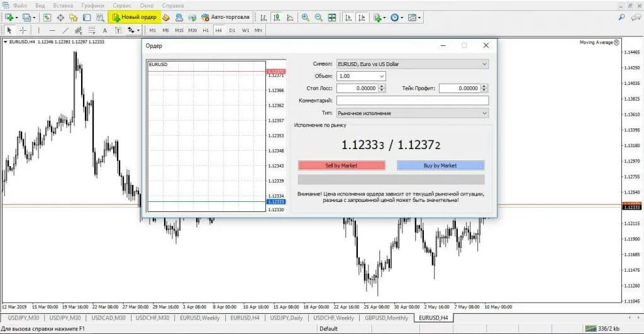Select the Fibonacci retracement tool
Viewport: 644px width, 334px height.
(92, 30)
